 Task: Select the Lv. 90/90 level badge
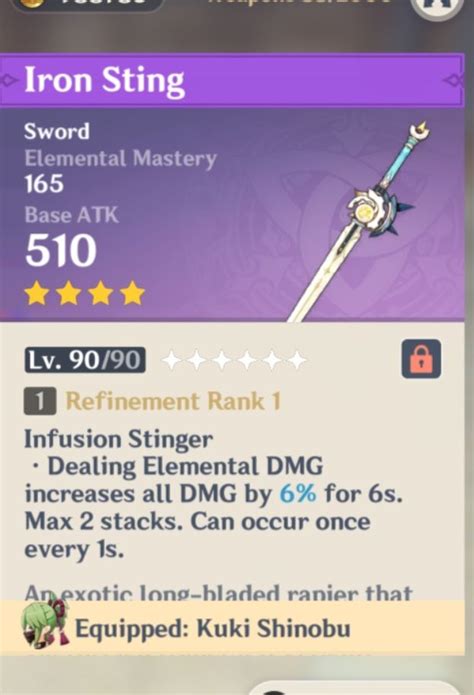pos(85,360)
